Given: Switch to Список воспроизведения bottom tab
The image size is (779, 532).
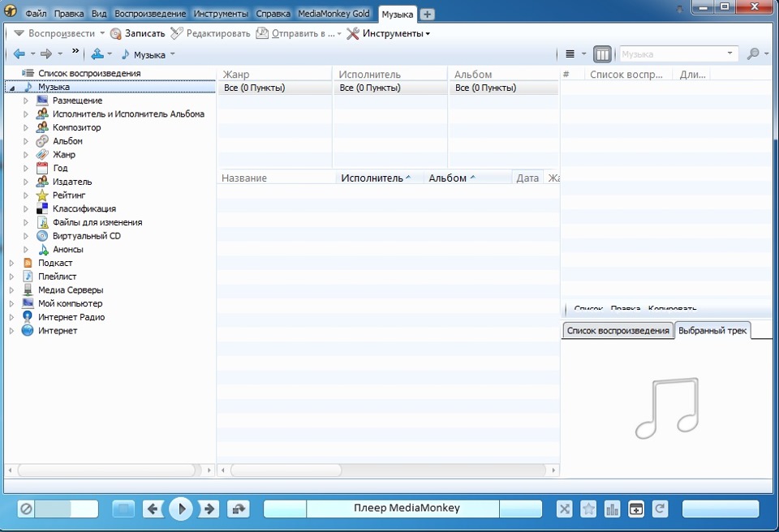Looking at the screenshot, I should [618, 330].
